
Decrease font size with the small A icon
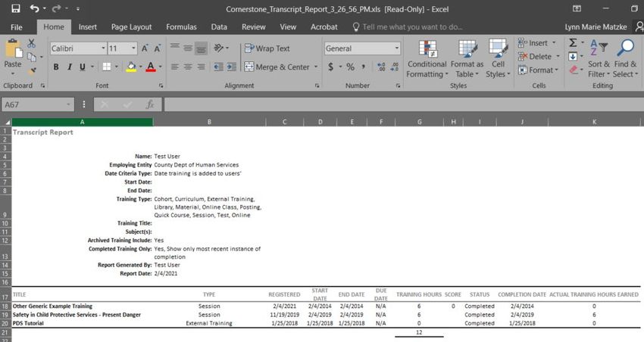point(158,48)
